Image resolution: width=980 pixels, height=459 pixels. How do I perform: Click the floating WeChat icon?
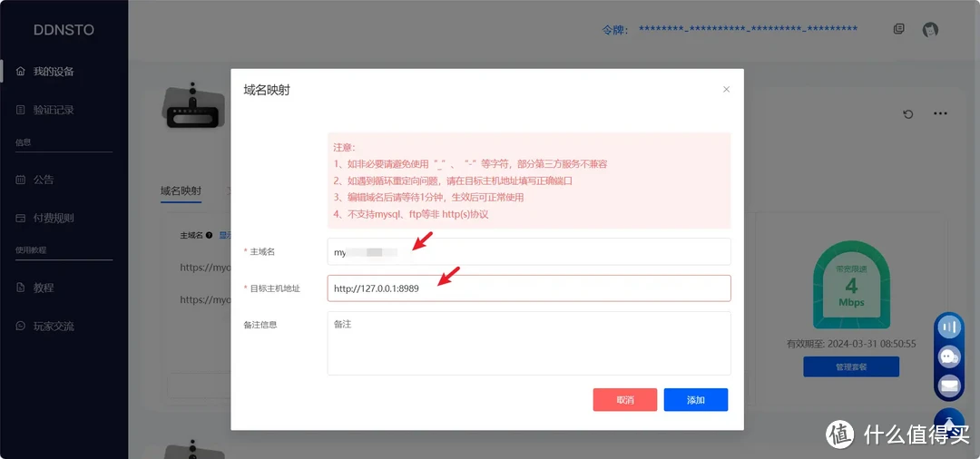[x=949, y=356]
